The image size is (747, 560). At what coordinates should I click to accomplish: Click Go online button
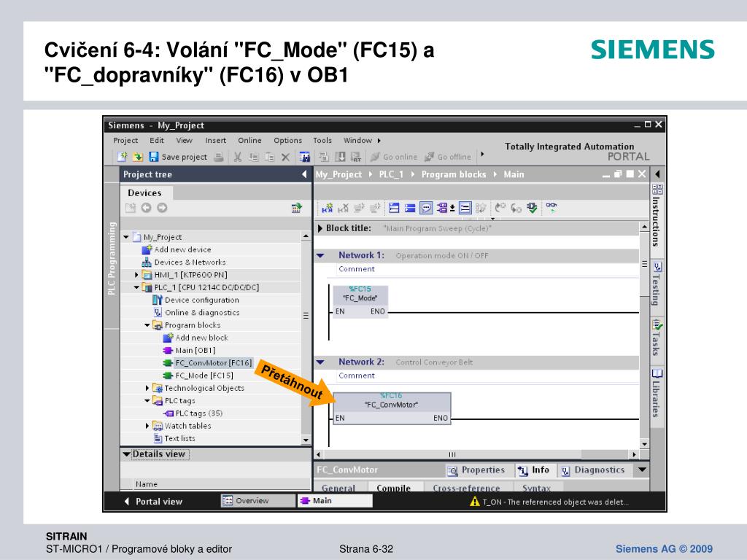pyautogui.click(x=394, y=157)
